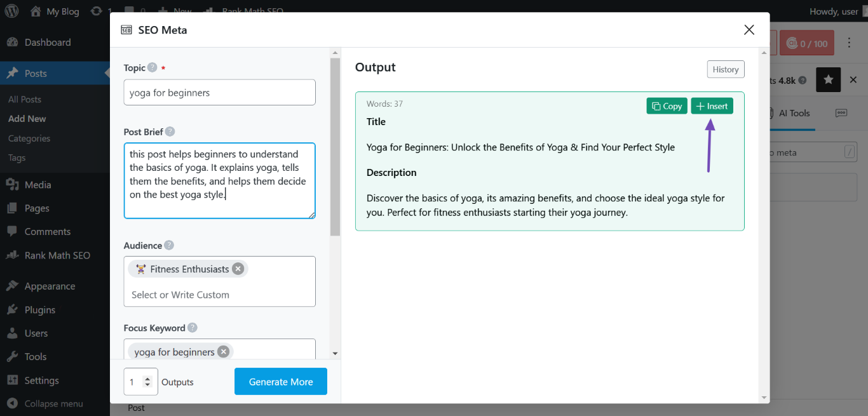The image size is (868, 416).
Task: Click into the Topic input field
Action: pos(220,92)
